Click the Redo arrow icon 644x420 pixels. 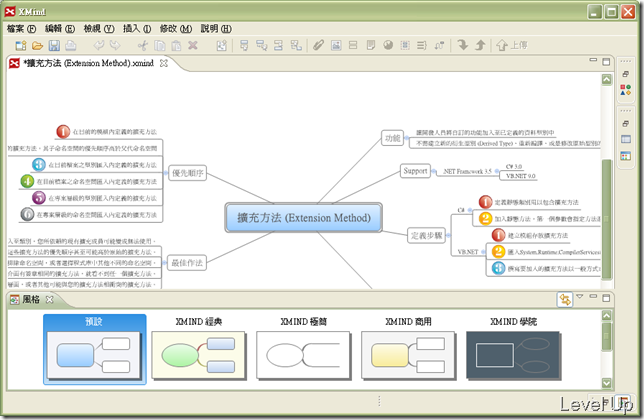tap(115, 45)
